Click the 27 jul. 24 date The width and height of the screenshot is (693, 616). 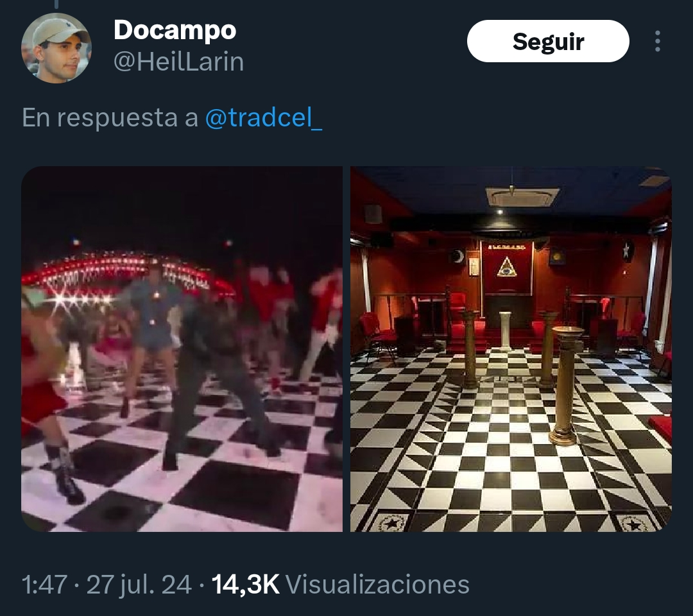[139, 584]
